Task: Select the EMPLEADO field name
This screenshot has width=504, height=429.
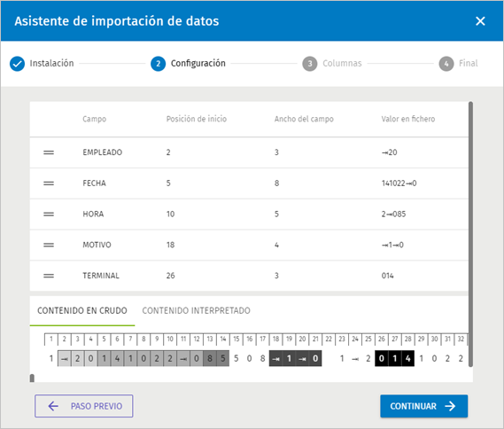Action: coord(103,152)
